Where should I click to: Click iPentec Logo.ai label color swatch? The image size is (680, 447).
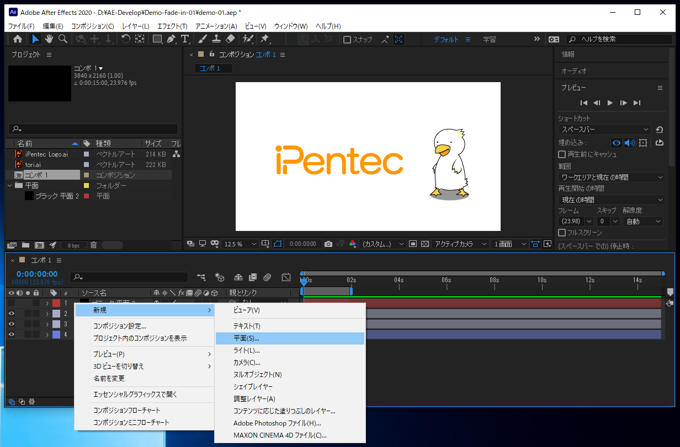pos(86,154)
